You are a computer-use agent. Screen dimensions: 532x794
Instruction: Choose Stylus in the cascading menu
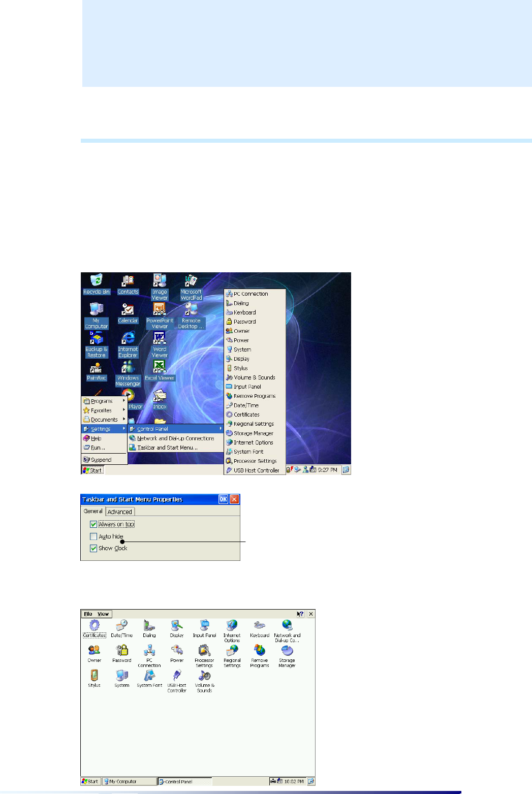pyautogui.click(x=255, y=368)
